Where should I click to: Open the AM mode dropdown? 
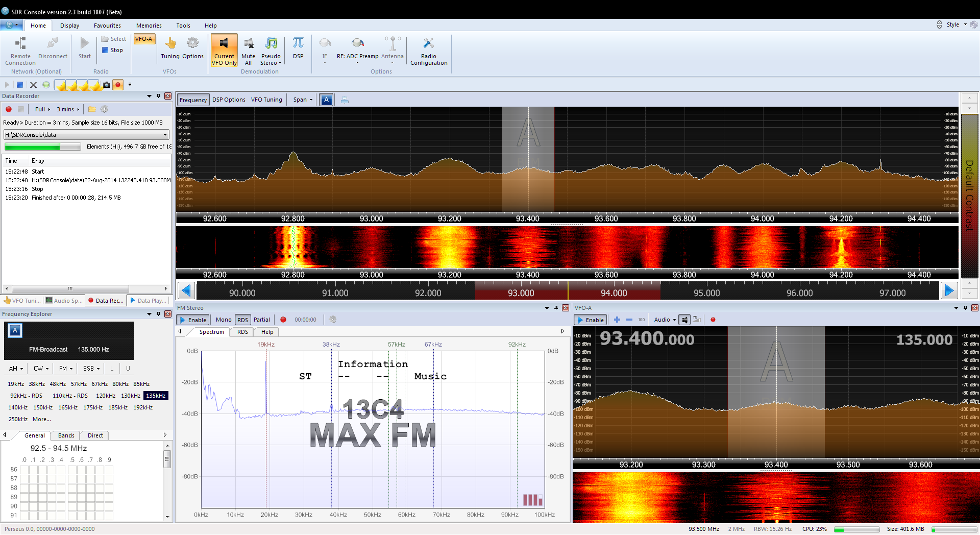[16, 369]
